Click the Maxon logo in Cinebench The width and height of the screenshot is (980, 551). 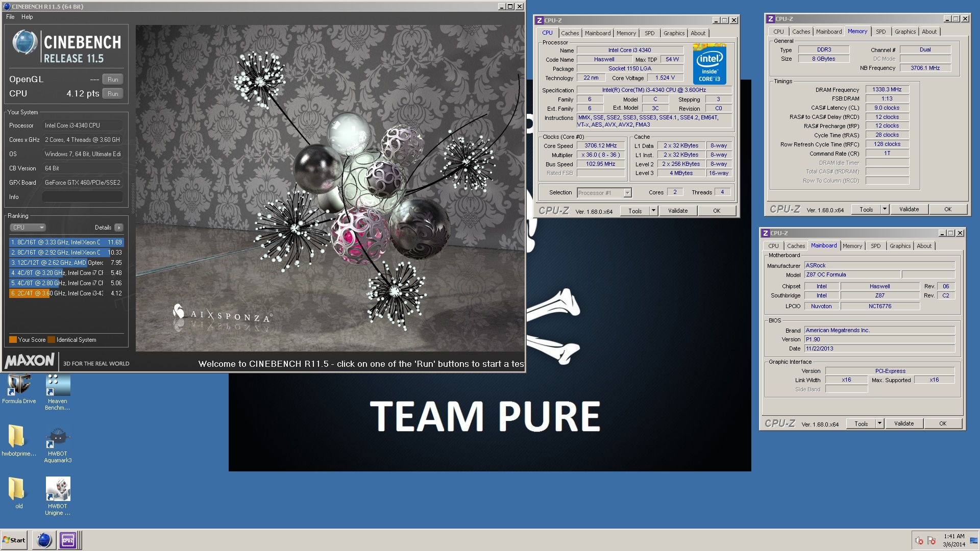(x=30, y=361)
